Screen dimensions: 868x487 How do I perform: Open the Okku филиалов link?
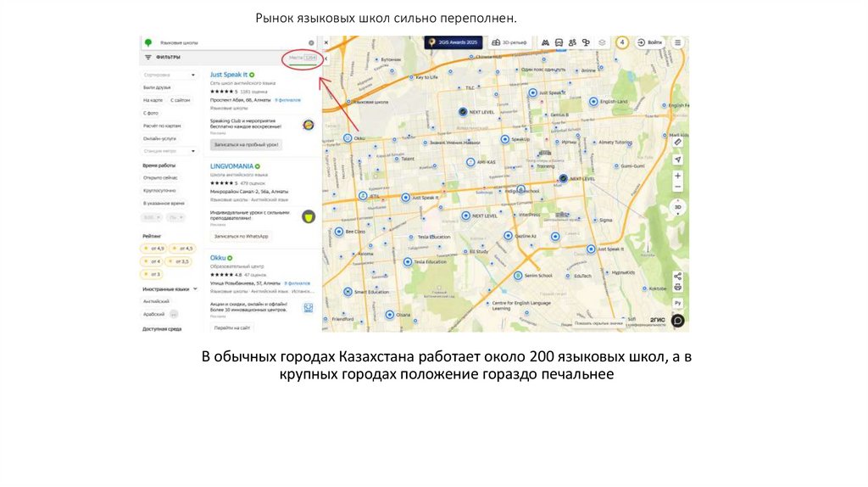(x=298, y=283)
